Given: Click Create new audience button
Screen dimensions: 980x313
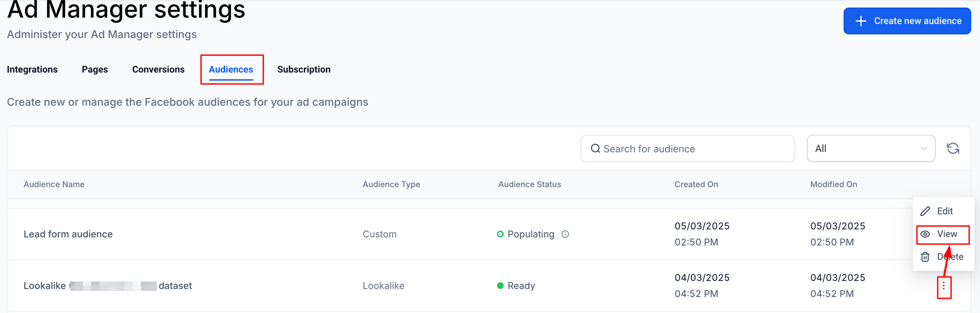Looking at the screenshot, I should (x=907, y=21).
